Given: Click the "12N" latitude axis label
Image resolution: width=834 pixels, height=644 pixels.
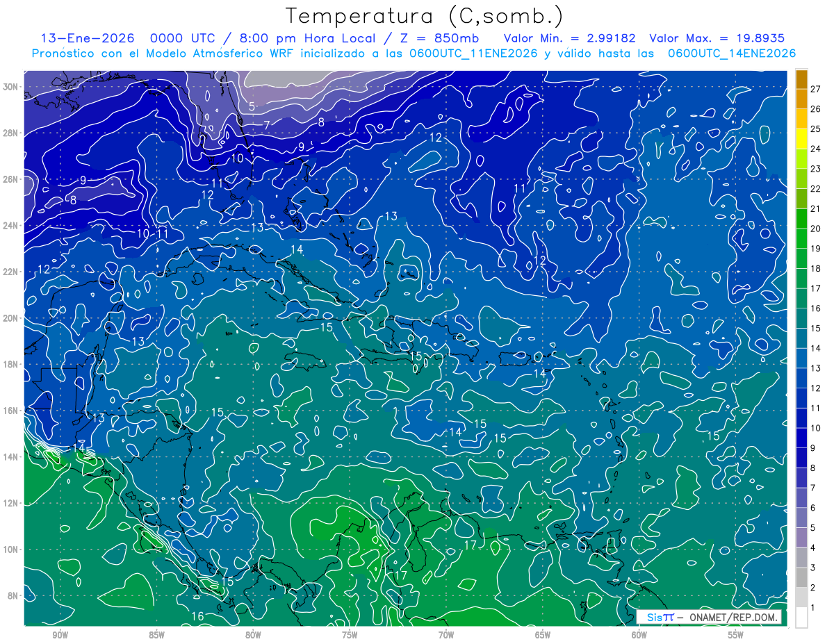Looking at the screenshot, I should (x=11, y=503).
